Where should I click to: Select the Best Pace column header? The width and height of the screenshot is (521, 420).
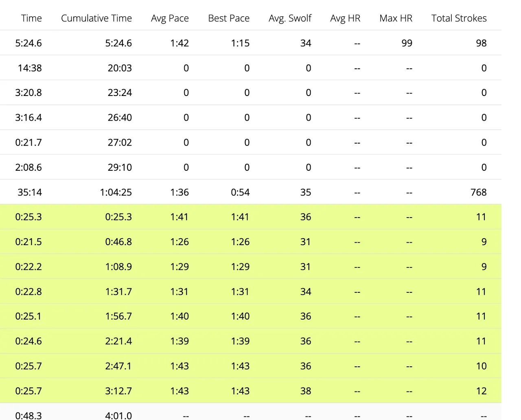228,18
